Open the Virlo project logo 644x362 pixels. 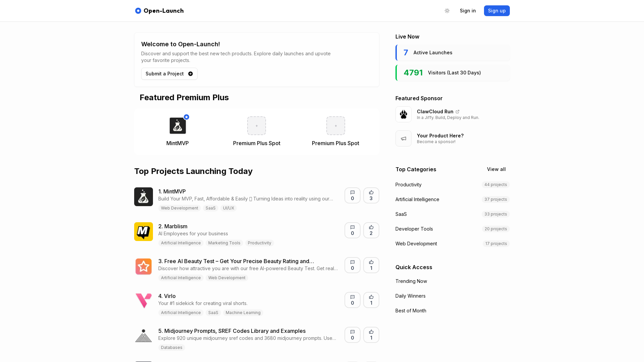[x=144, y=301]
